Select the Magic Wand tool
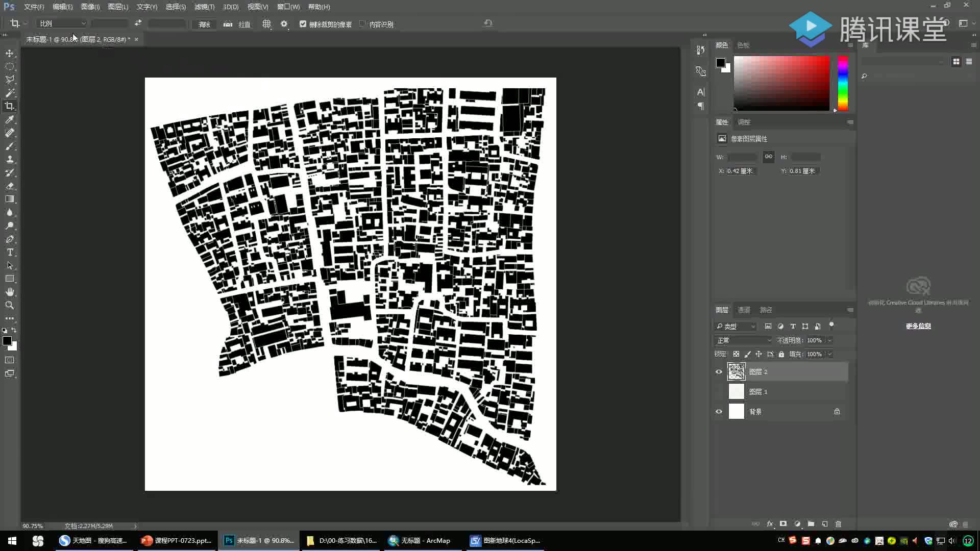The height and width of the screenshot is (551, 980). click(10, 93)
